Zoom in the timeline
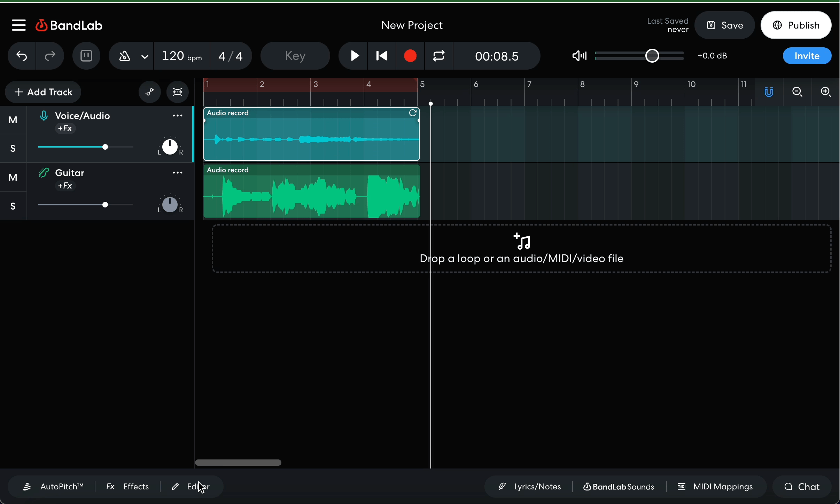 pos(826,92)
